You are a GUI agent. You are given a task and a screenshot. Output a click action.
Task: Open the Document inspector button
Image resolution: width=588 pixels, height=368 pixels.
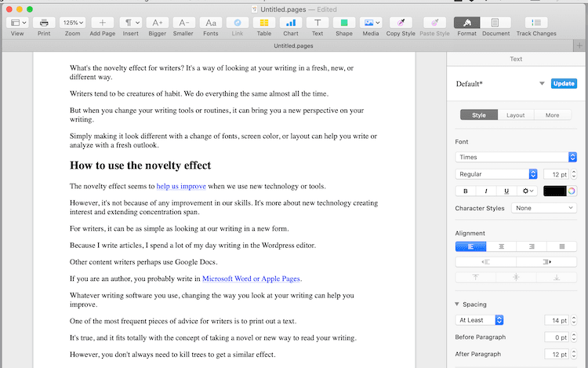click(x=495, y=23)
